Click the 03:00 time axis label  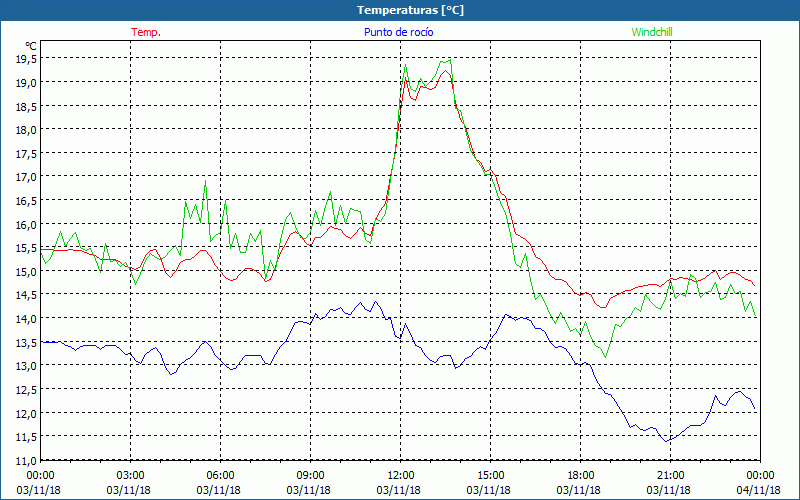(131, 475)
